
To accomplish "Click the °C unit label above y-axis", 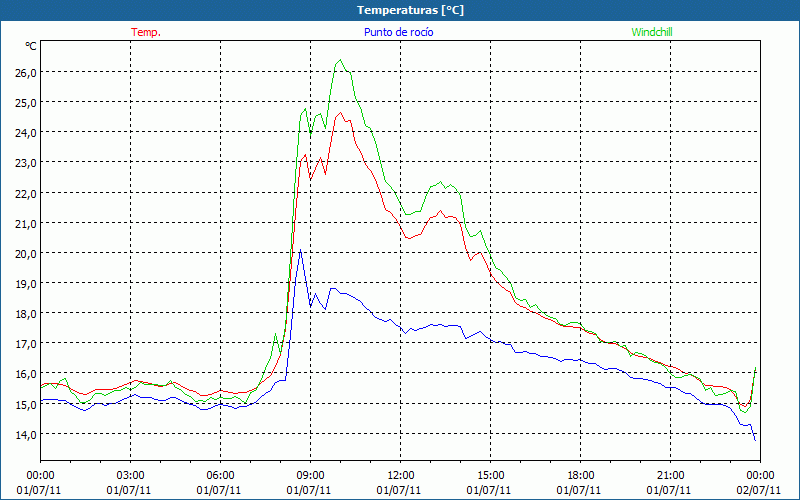I will pyautogui.click(x=30, y=46).
